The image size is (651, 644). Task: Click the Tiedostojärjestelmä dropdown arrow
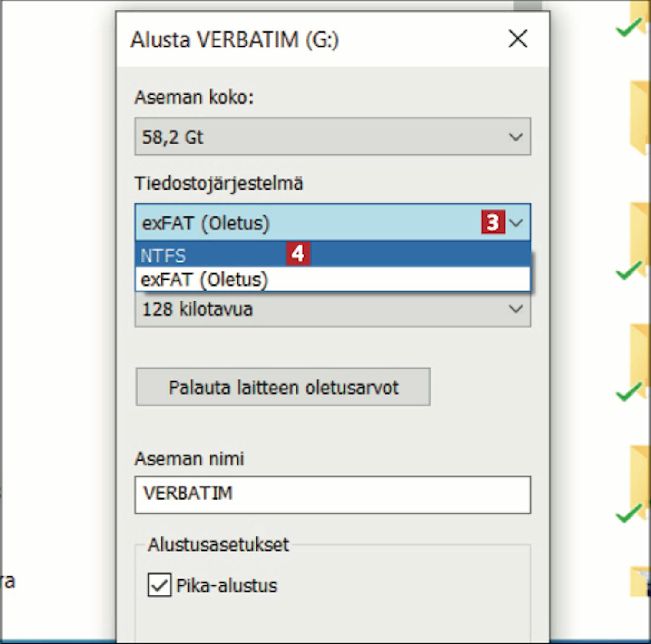pyautogui.click(x=516, y=223)
